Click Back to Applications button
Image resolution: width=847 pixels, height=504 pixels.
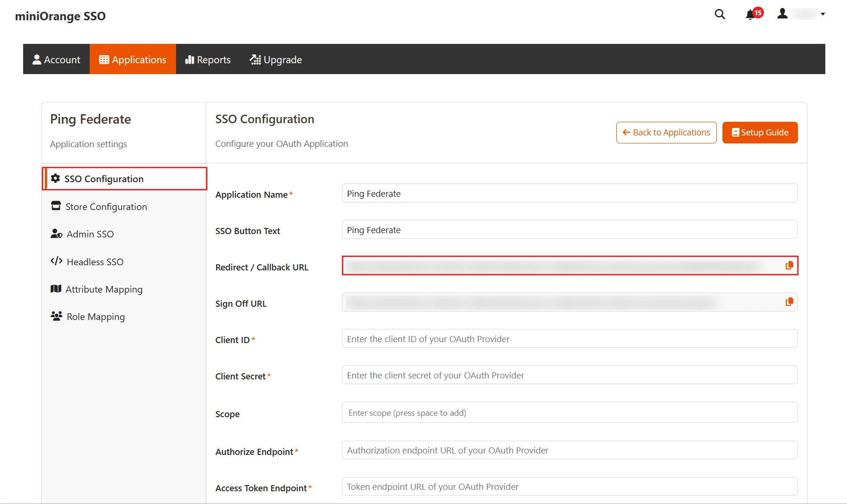(666, 133)
